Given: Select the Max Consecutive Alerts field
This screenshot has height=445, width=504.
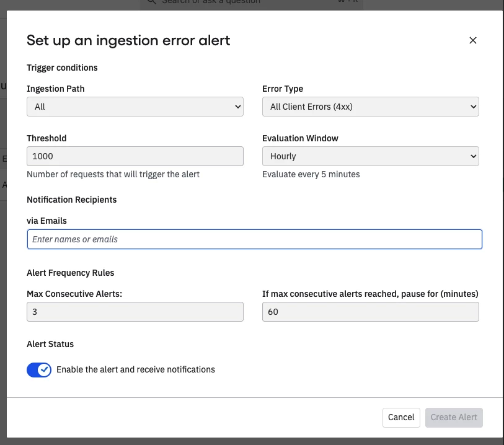Looking at the screenshot, I should [x=135, y=312].
